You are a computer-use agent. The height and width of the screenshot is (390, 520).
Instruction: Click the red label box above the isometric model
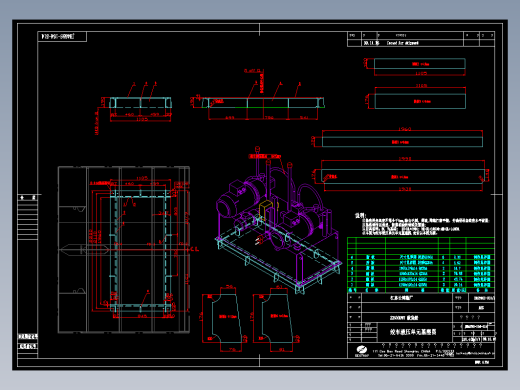tap(265, 156)
